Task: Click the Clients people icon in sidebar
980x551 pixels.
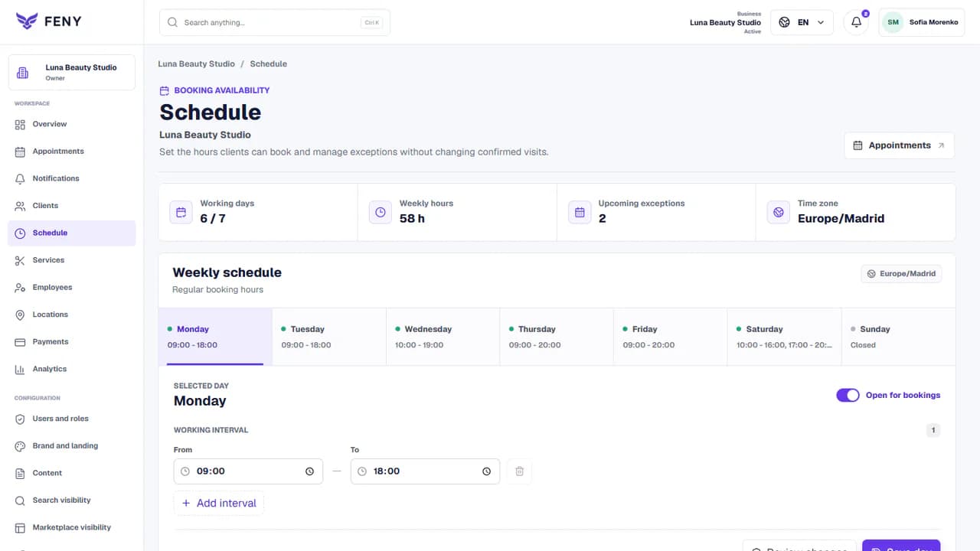Action: (x=20, y=206)
